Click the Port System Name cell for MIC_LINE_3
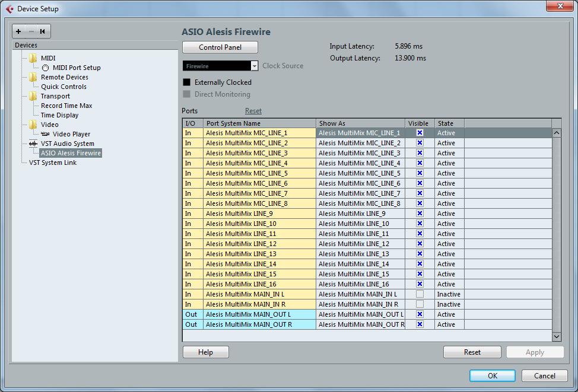The width and height of the screenshot is (578, 392). pyautogui.click(x=259, y=153)
